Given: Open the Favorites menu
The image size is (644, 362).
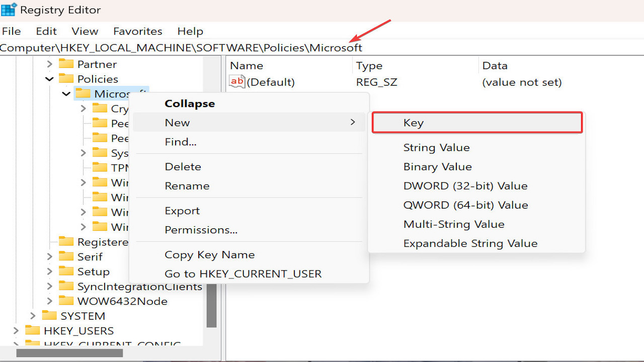Looking at the screenshot, I should click(x=137, y=31).
